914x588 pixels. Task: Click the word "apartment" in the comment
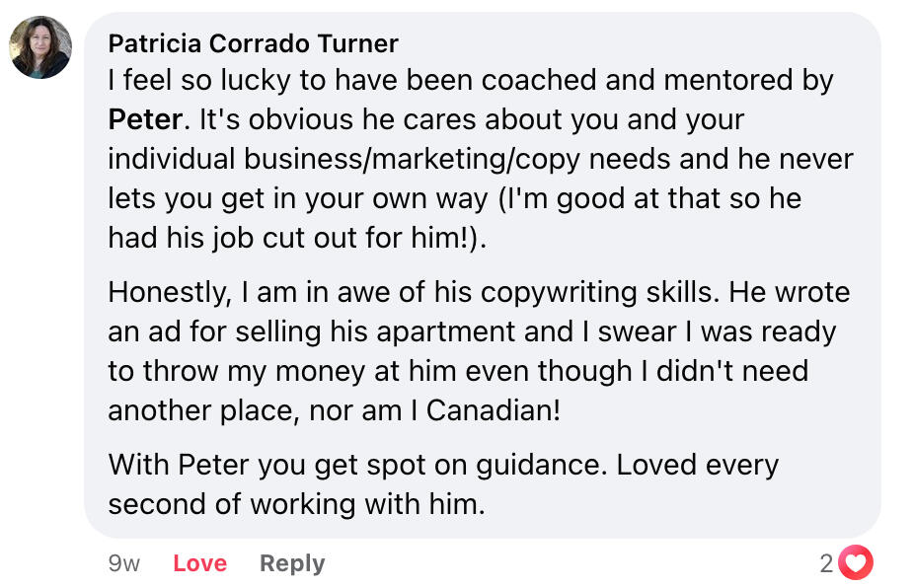(440, 332)
